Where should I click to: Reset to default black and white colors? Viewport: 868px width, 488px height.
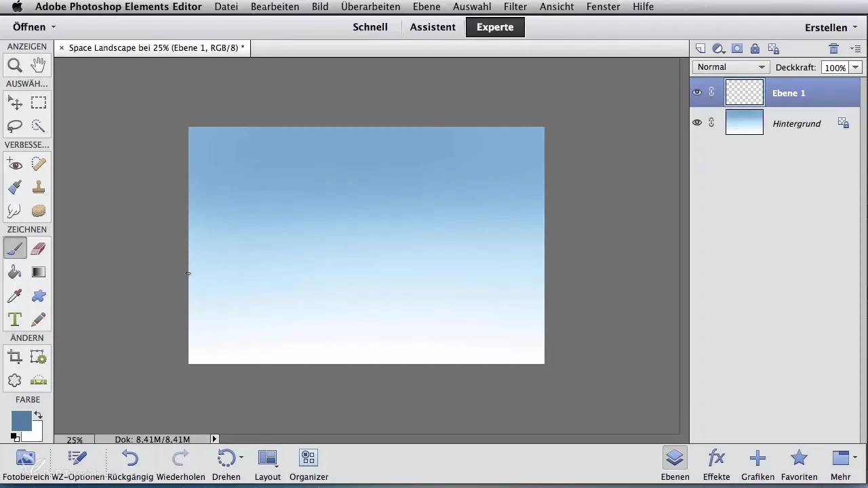coord(15,437)
